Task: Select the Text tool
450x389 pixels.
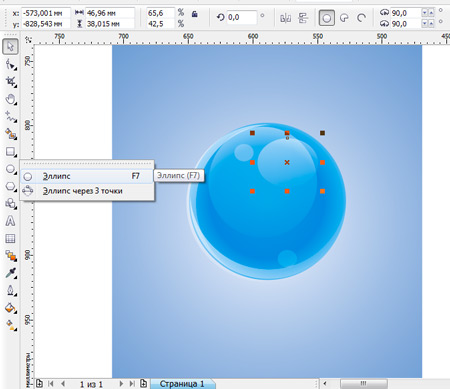Action: tap(10, 221)
